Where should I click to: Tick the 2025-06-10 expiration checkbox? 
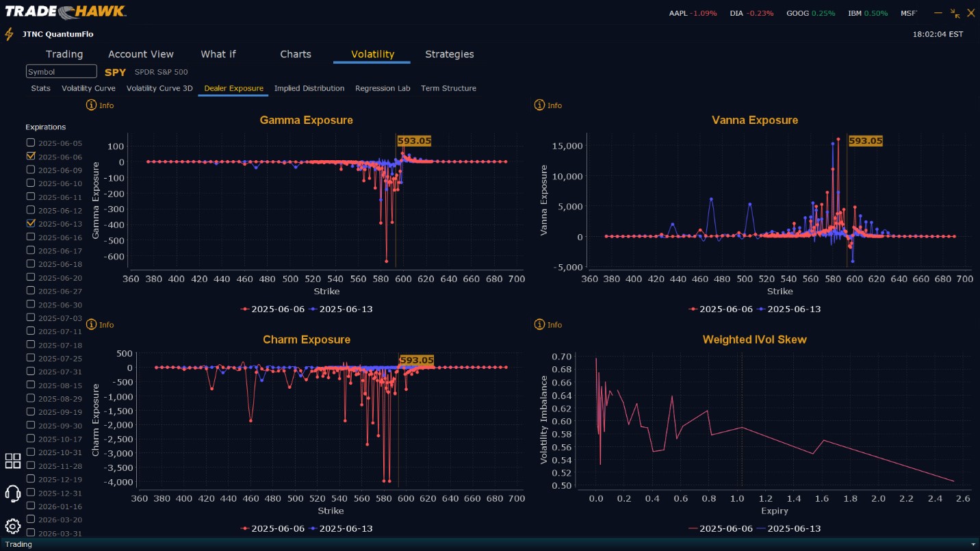(31, 183)
